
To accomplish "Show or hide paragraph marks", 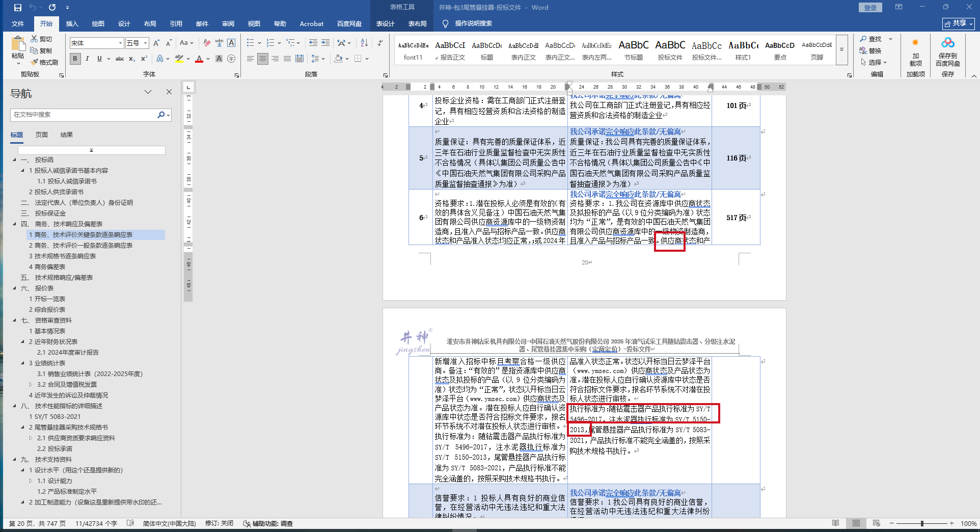I will 380,43.
